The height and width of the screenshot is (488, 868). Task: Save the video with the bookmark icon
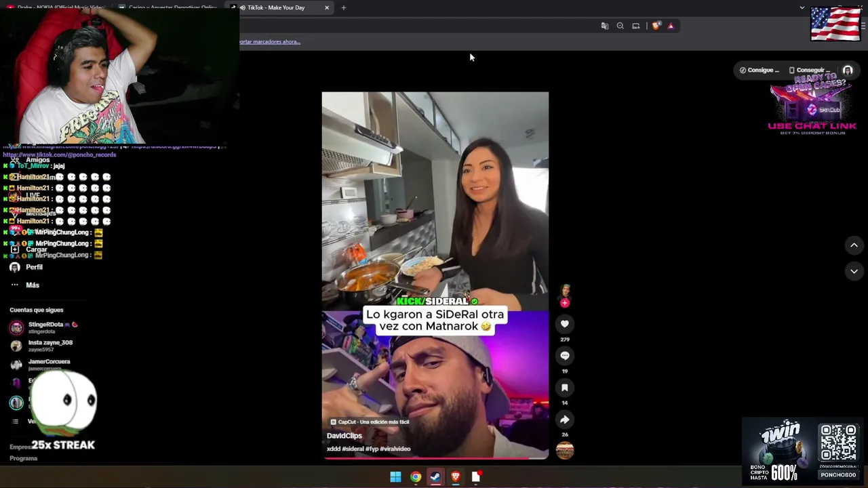click(x=565, y=388)
